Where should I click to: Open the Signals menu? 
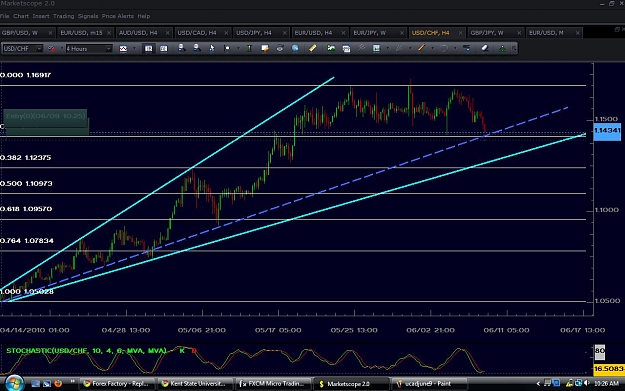(88, 16)
